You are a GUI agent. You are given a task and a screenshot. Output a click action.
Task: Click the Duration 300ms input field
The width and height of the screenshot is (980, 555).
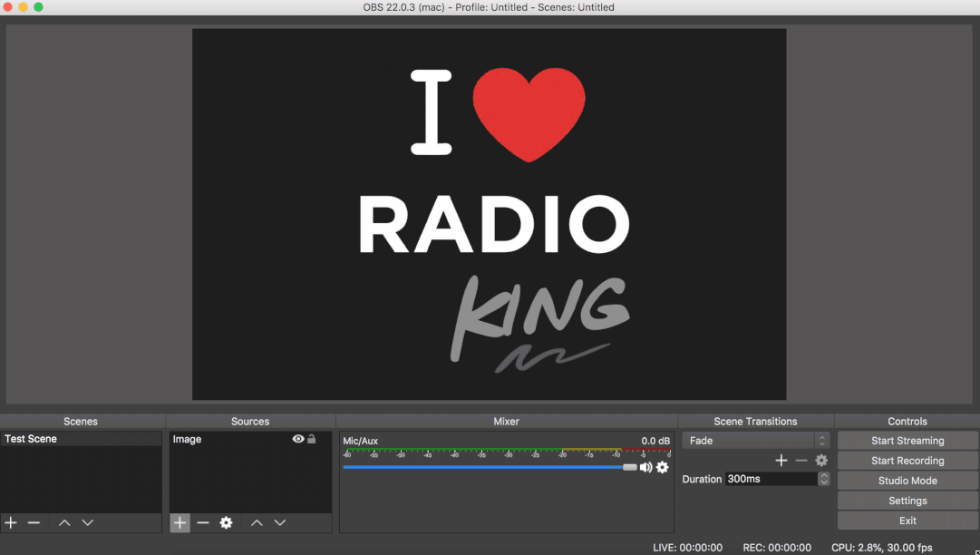click(771, 479)
